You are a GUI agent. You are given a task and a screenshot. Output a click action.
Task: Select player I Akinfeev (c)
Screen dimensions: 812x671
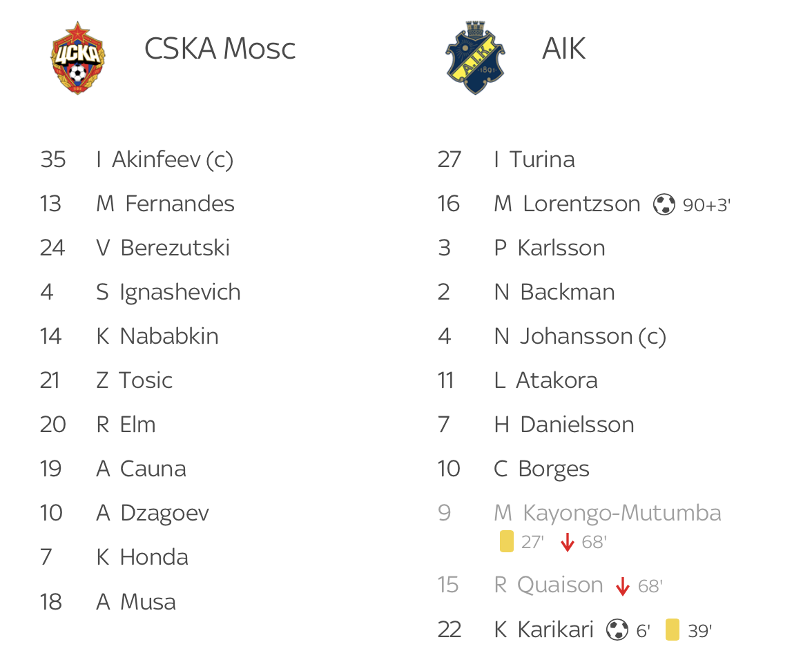[164, 159]
